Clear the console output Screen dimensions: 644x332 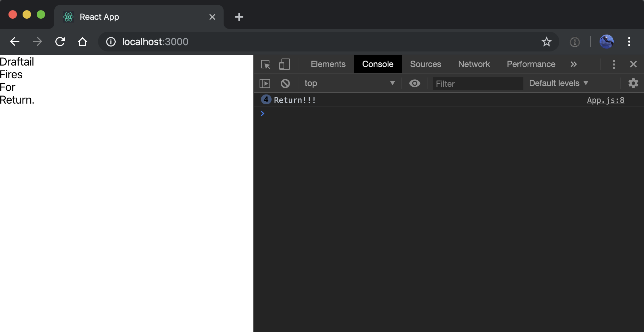pyautogui.click(x=285, y=83)
